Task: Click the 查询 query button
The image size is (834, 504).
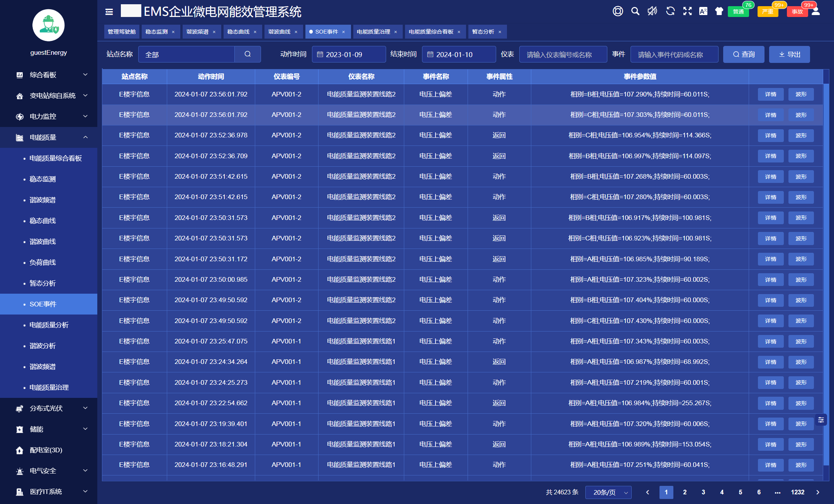Action: coord(744,54)
